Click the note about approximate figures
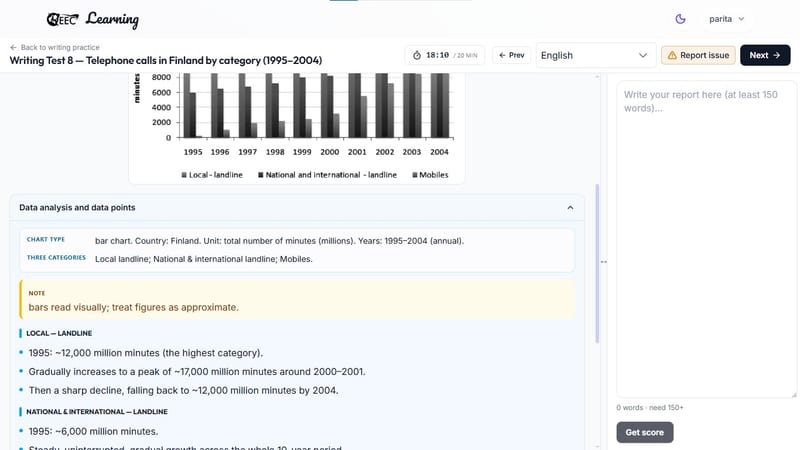 tap(297, 300)
